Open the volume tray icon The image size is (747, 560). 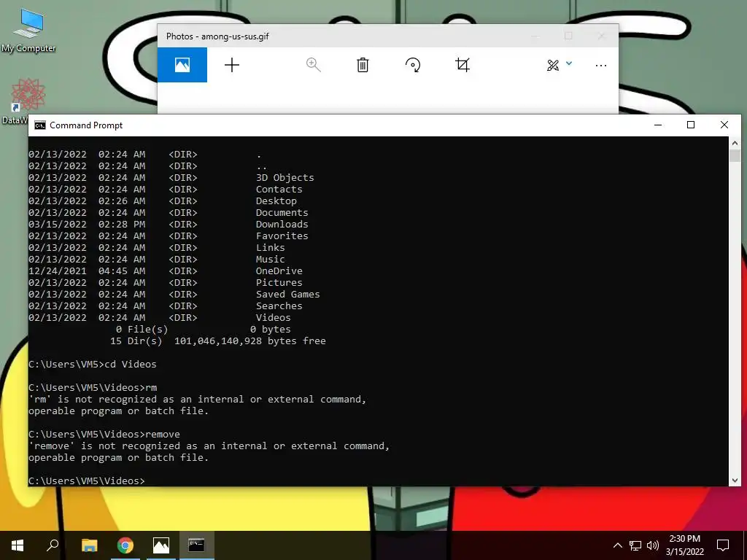(x=653, y=545)
